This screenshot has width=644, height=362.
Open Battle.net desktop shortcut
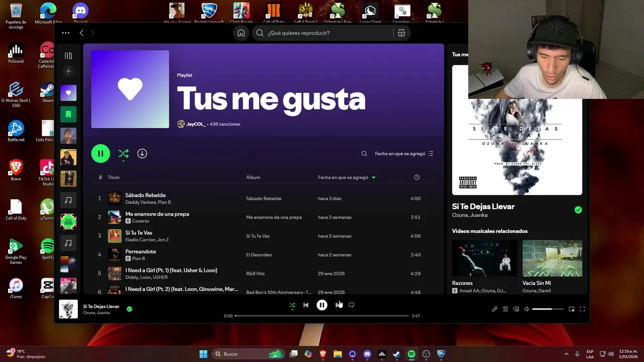coord(16,131)
